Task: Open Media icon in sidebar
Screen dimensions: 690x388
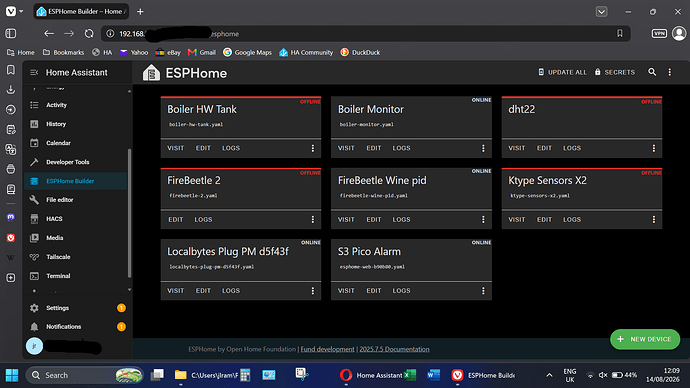Action: click(34, 238)
